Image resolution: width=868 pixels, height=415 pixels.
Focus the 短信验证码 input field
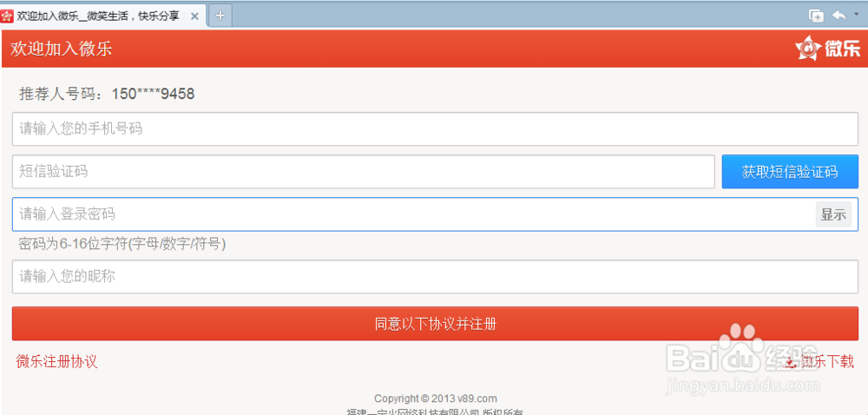(364, 172)
